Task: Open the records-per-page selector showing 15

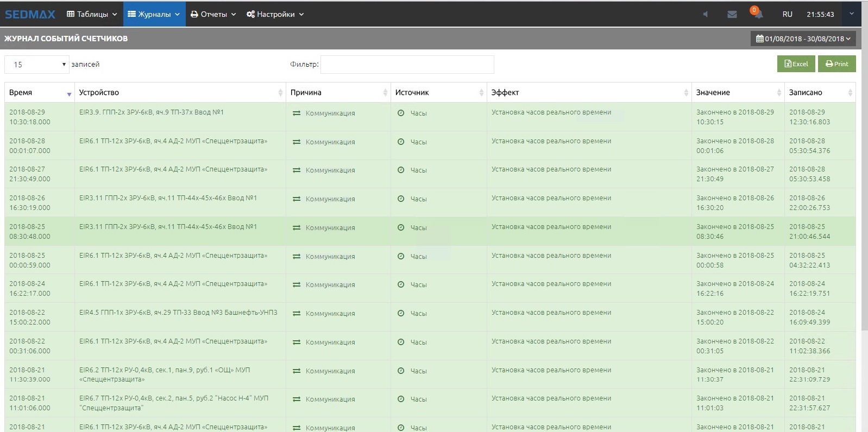Action: pos(37,65)
